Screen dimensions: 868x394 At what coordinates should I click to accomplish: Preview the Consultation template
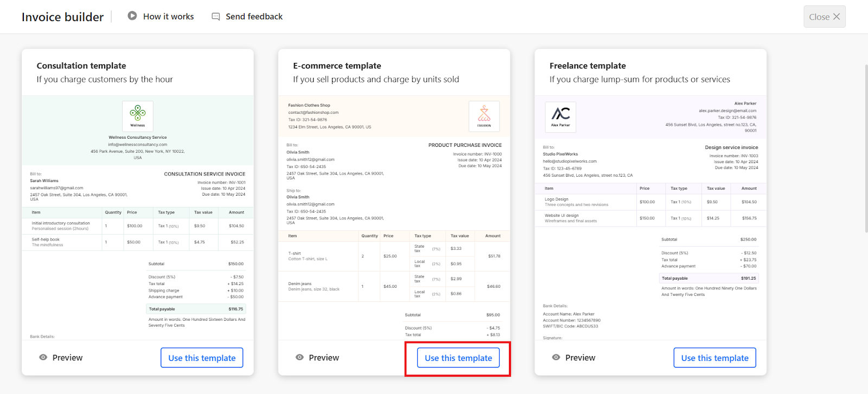point(67,358)
